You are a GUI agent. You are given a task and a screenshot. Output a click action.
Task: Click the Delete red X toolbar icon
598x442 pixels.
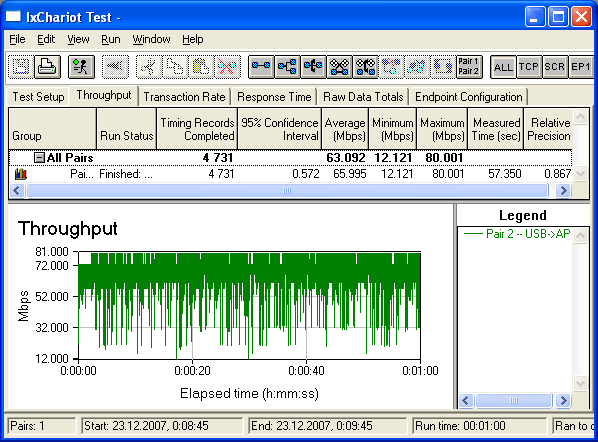[227, 67]
